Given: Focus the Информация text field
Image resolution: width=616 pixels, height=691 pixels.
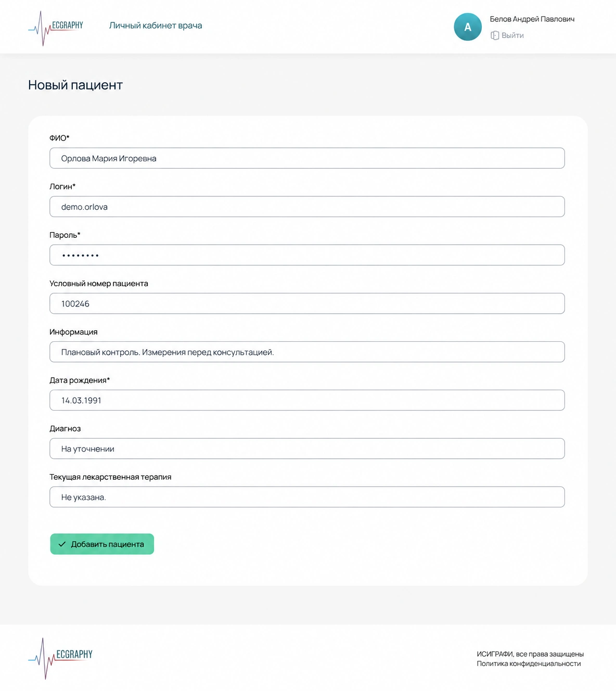Looking at the screenshot, I should [x=307, y=352].
